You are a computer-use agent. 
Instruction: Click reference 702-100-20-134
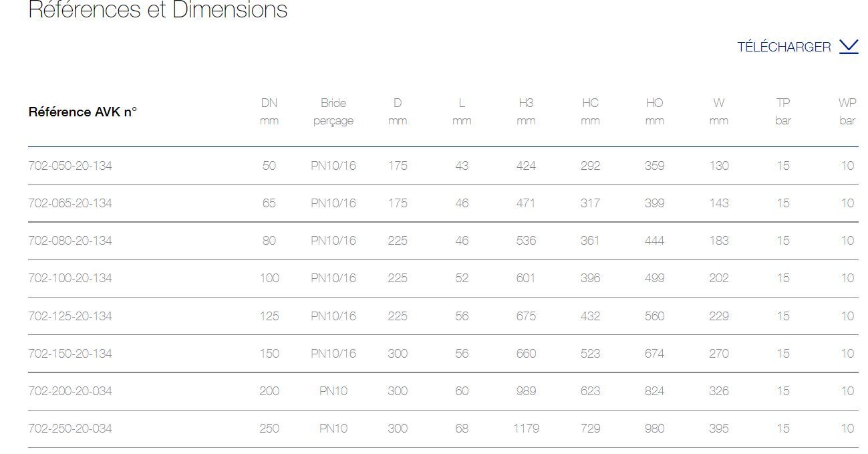tap(70, 278)
